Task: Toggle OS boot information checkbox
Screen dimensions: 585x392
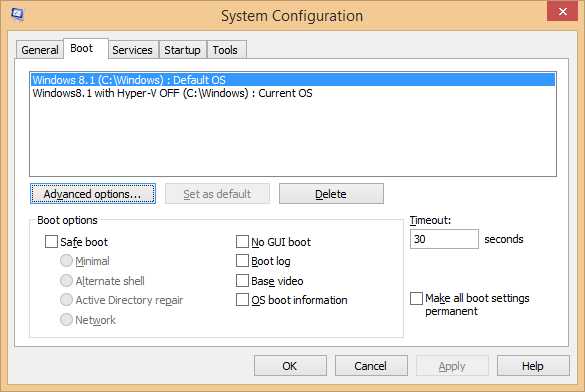Action: [243, 300]
